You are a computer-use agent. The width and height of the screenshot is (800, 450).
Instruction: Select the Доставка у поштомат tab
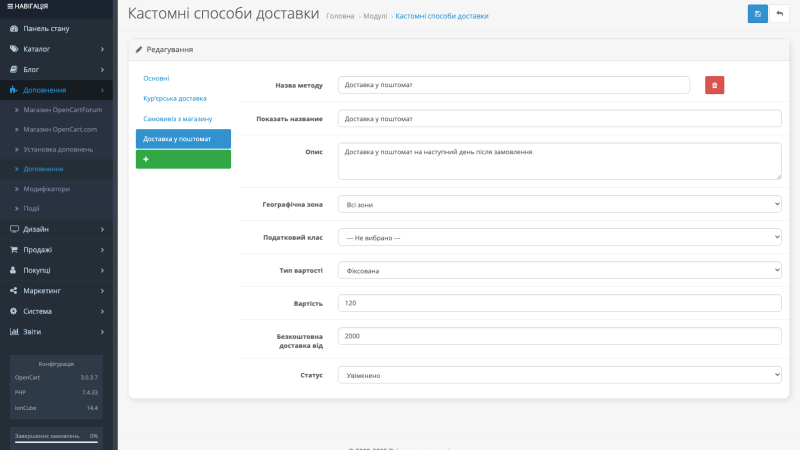coord(183,139)
